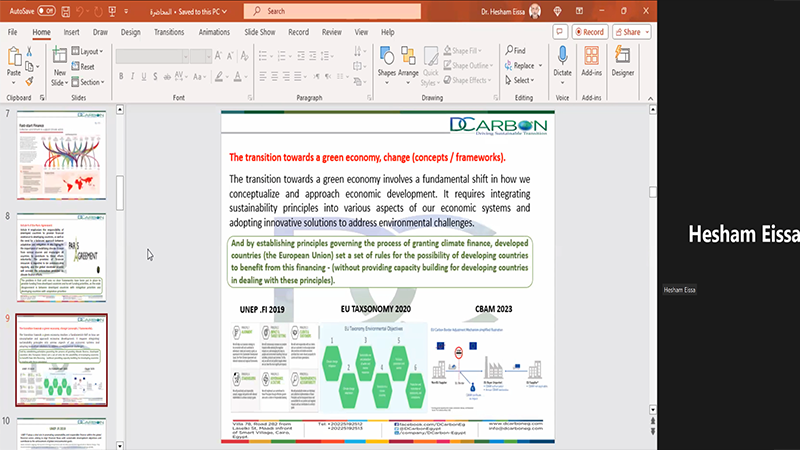Toggle Center alignment
Image resolution: width=800 pixels, height=450 pixels.
coord(274,77)
